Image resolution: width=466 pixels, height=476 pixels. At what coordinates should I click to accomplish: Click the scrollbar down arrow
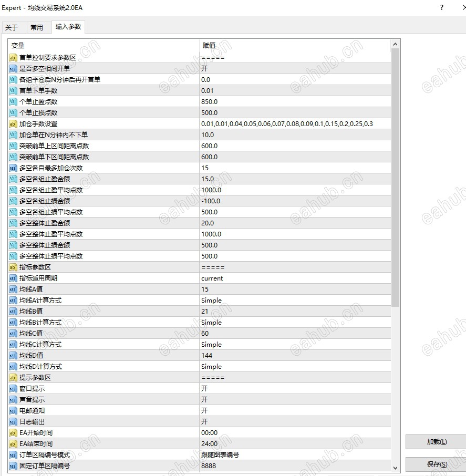point(395,468)
